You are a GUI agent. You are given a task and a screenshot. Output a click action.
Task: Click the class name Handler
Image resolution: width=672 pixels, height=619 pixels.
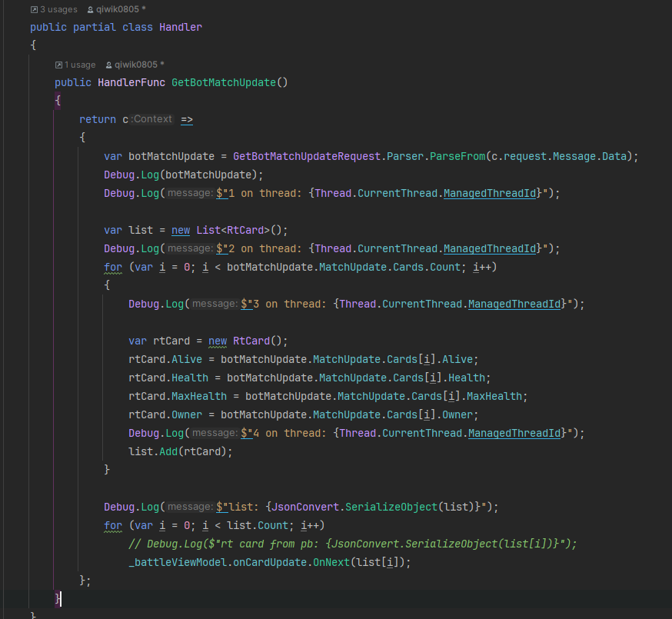[181, 27]
